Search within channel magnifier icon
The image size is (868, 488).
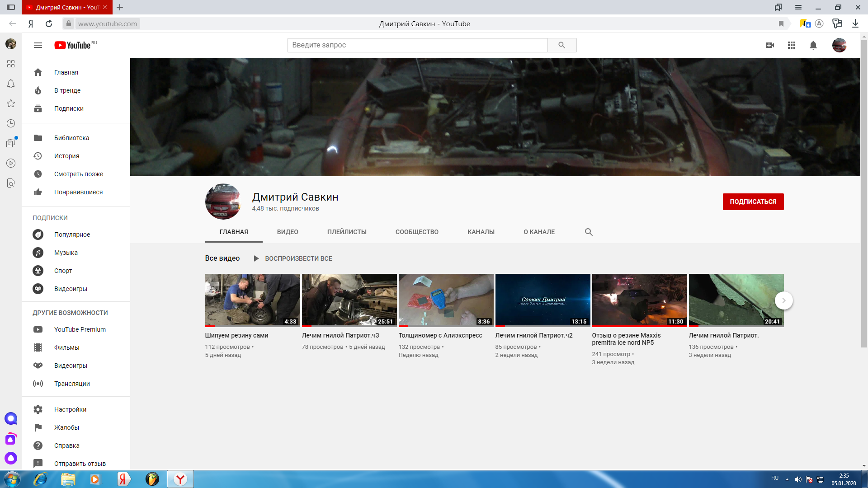pos(589,232)
